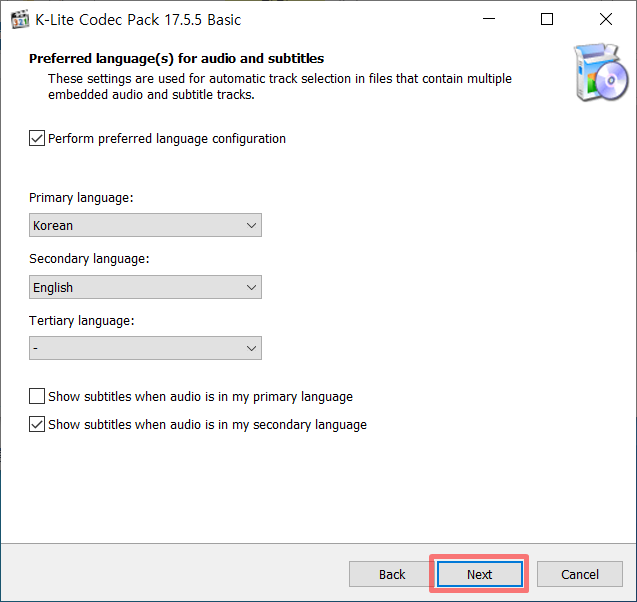637x602 pixels.
Task: Open the Primary language dropdown showing Korean
Action: point(145,225)
